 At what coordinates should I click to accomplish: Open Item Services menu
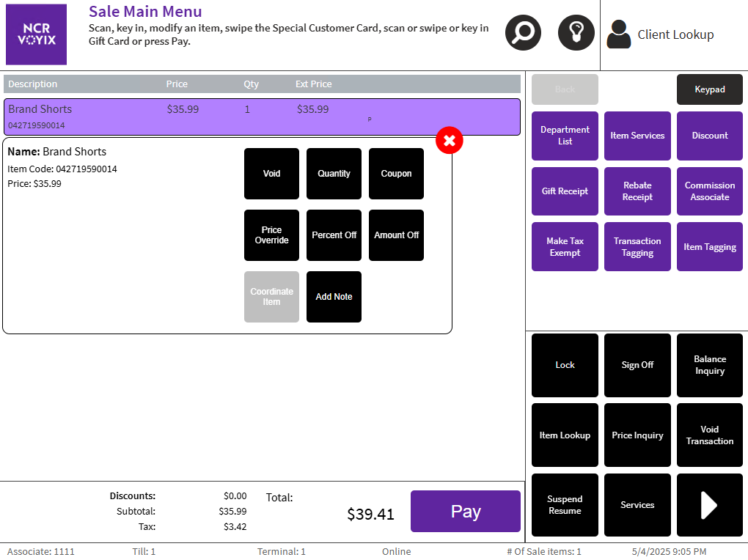(637, 136)
